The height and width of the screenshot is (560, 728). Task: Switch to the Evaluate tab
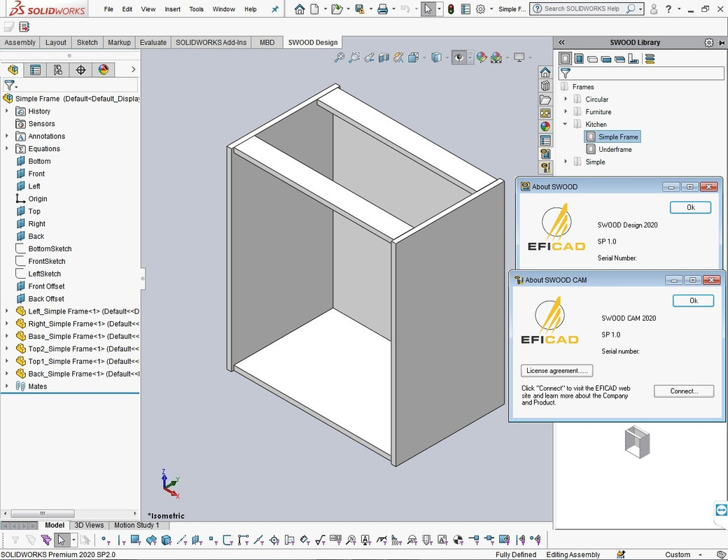coord(153,42)
